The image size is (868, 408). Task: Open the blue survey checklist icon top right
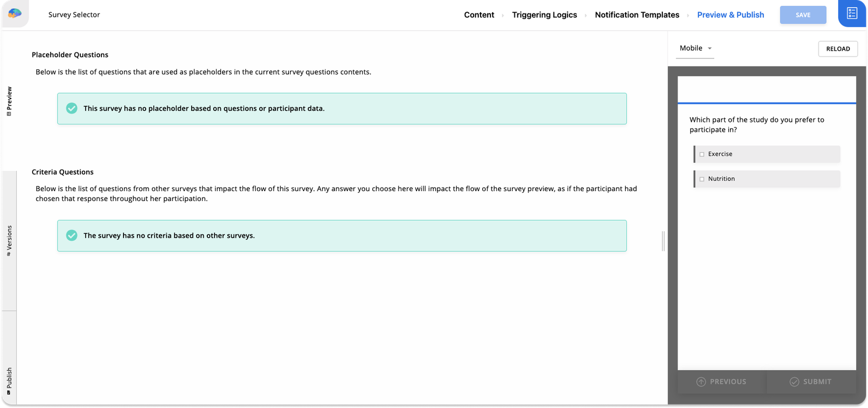click(x=852, y=13)
